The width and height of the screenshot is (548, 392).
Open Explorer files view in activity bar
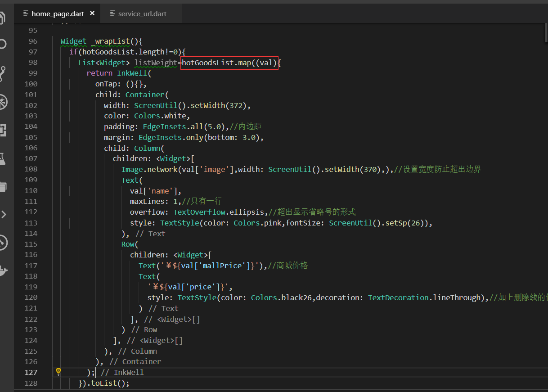(x=2, y=17)
